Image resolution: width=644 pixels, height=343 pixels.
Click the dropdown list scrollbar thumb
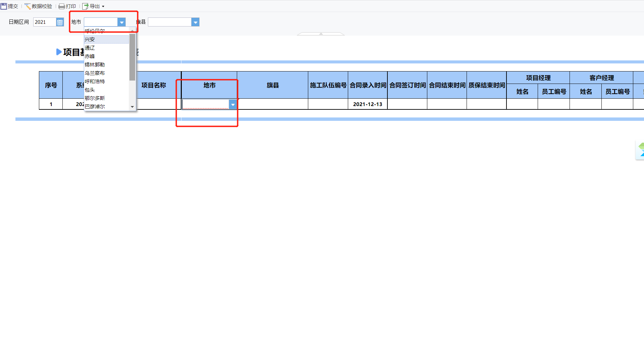tap(132, 57)
